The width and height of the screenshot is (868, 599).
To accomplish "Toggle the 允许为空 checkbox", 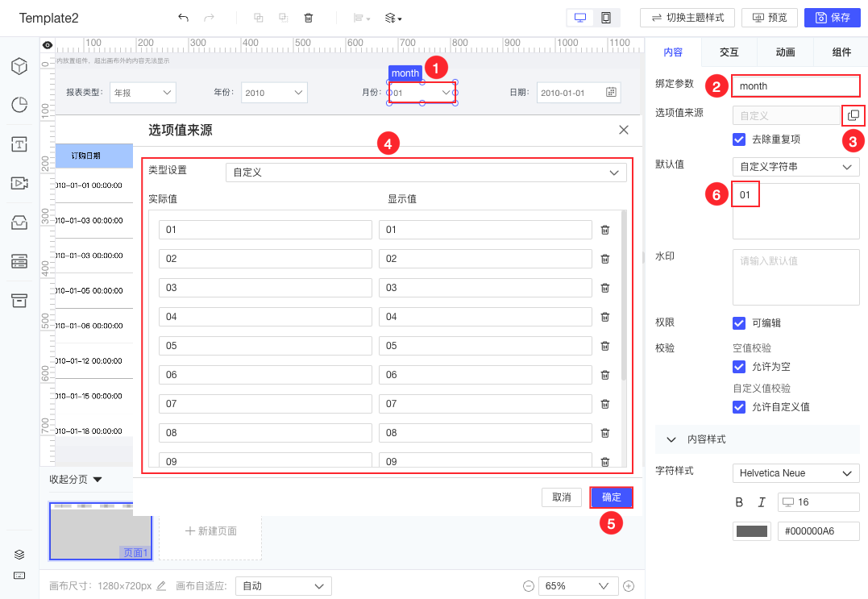I will click(739, 367).
